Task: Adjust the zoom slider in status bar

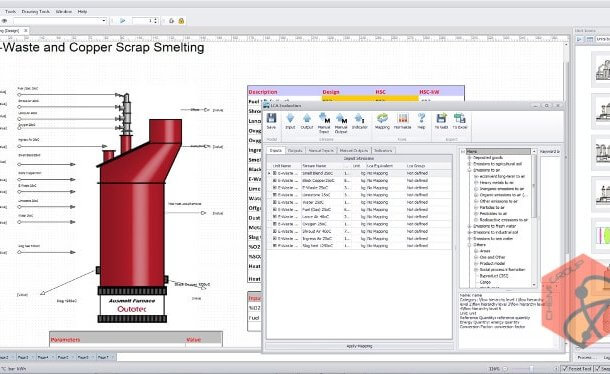Action: [x=531, y=369]
